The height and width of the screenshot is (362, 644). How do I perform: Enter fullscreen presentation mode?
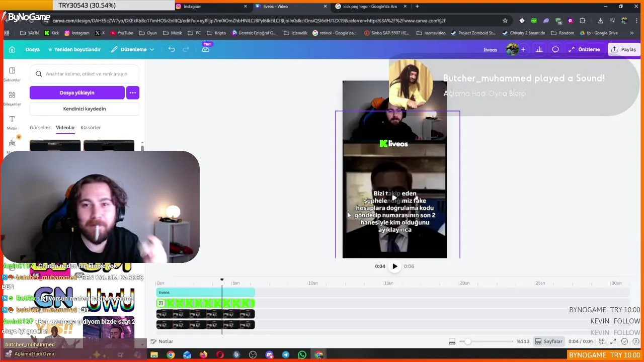click(613, 341)
